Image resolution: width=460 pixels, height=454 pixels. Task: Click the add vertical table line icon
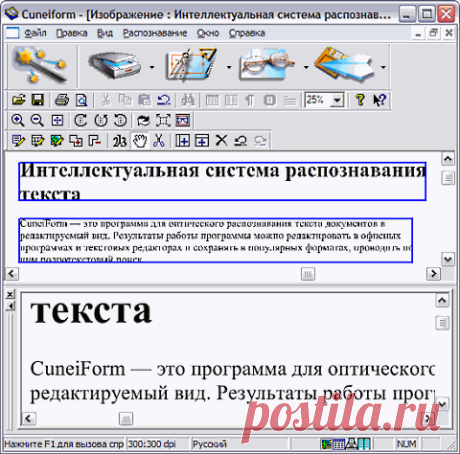pyautogui.click(x=182, y=140)
